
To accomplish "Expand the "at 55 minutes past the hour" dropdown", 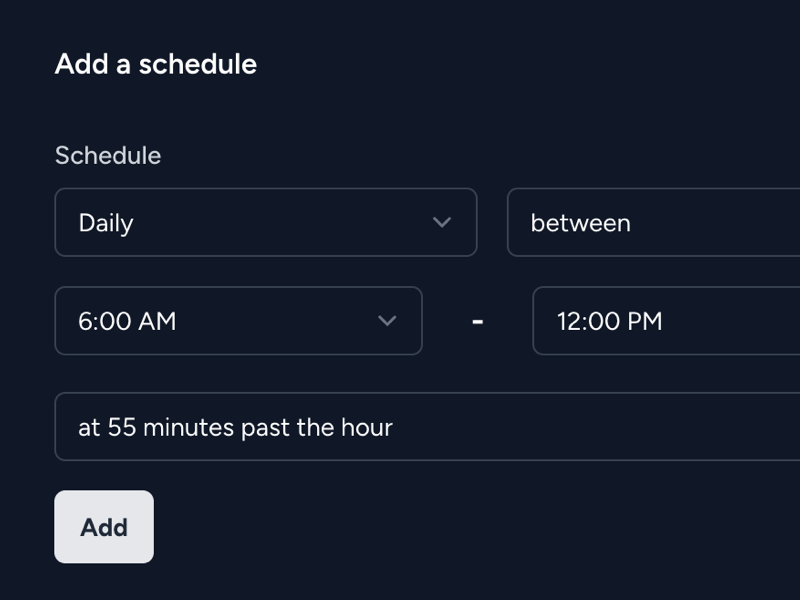I will [x=427, y=427].
